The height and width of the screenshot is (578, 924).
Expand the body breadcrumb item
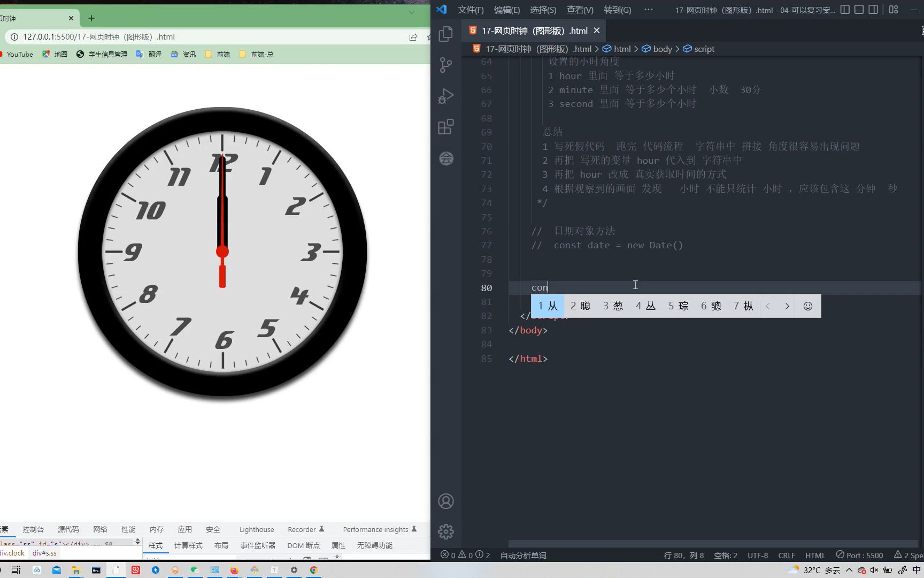click(657, 49)
